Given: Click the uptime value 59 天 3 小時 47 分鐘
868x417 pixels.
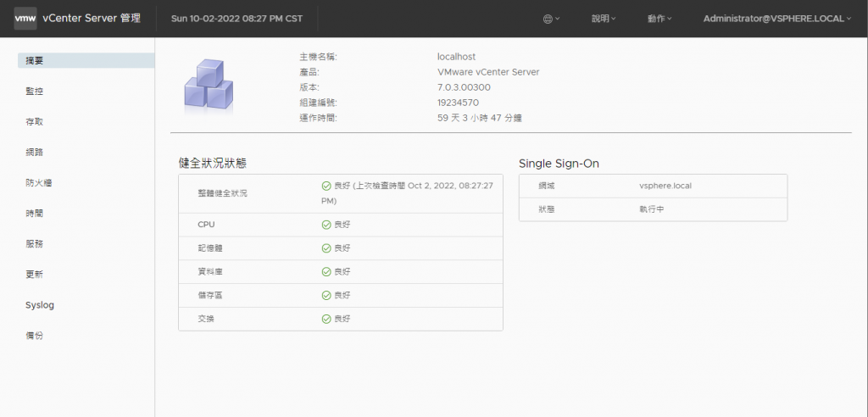Looking at the screenshot, I should coord(480,118).
